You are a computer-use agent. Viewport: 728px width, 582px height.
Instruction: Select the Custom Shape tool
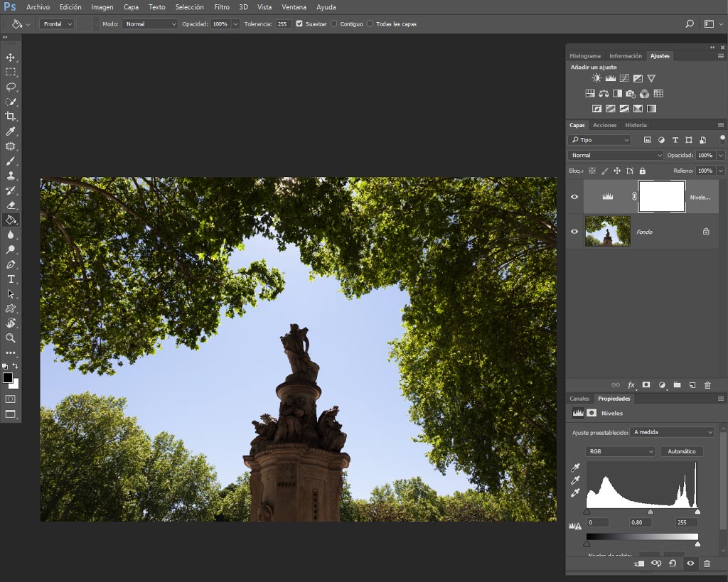pos(10,308)
